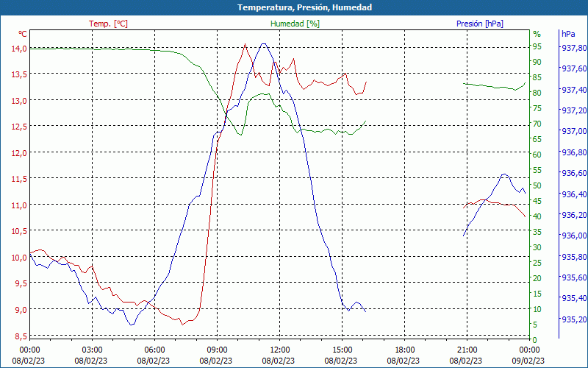Click temperature axis value 12,5
The height and width of the screenshot is (368, 588).
21,127
